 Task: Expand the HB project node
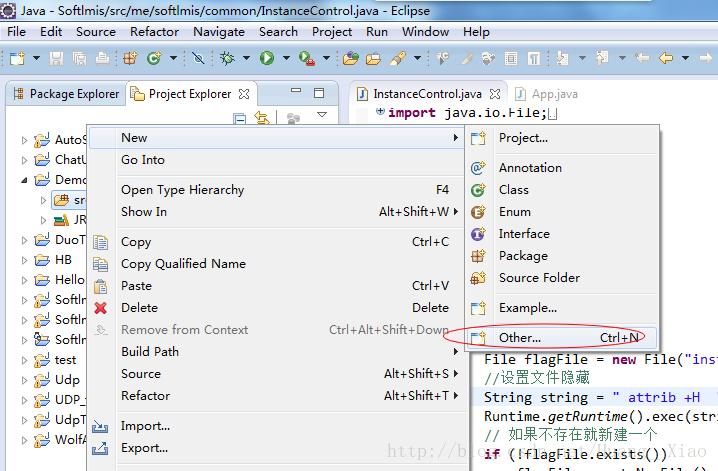pyautogui.click(x=24, y=260)
